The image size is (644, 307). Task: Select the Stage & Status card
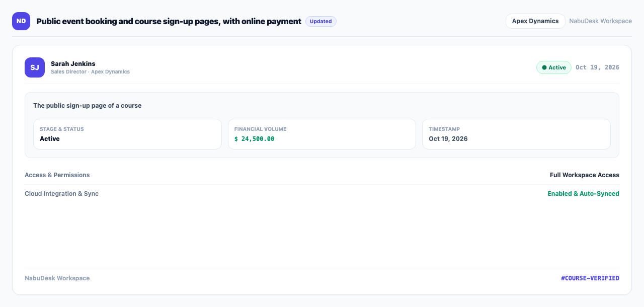coord(127,134)
